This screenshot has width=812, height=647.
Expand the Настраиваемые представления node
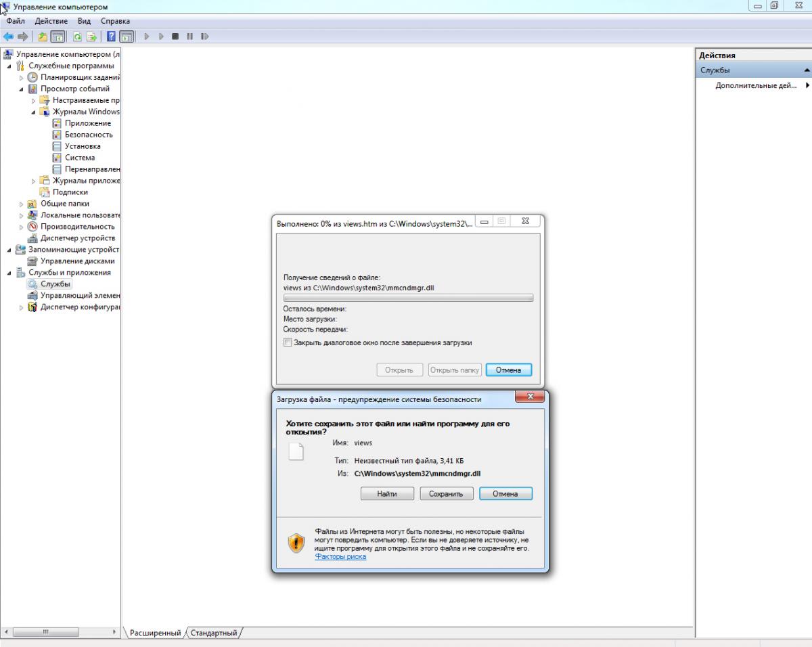(33, 101)
